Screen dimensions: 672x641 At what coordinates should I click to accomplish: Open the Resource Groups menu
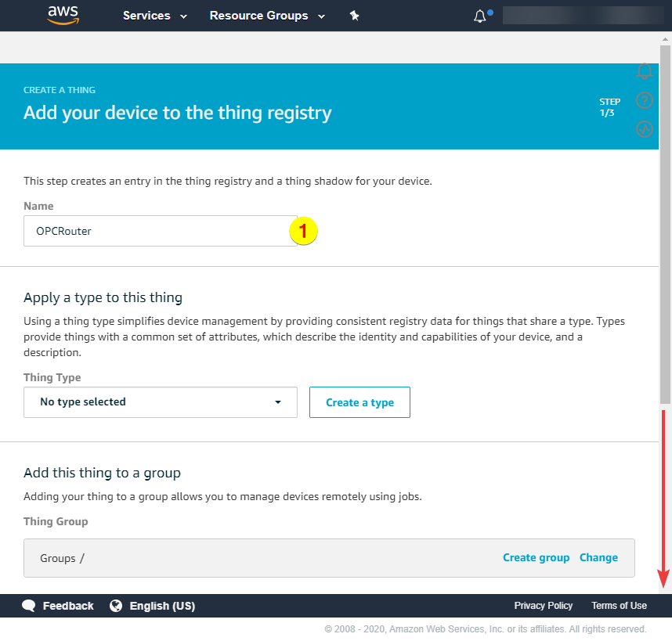click(266, 16)
